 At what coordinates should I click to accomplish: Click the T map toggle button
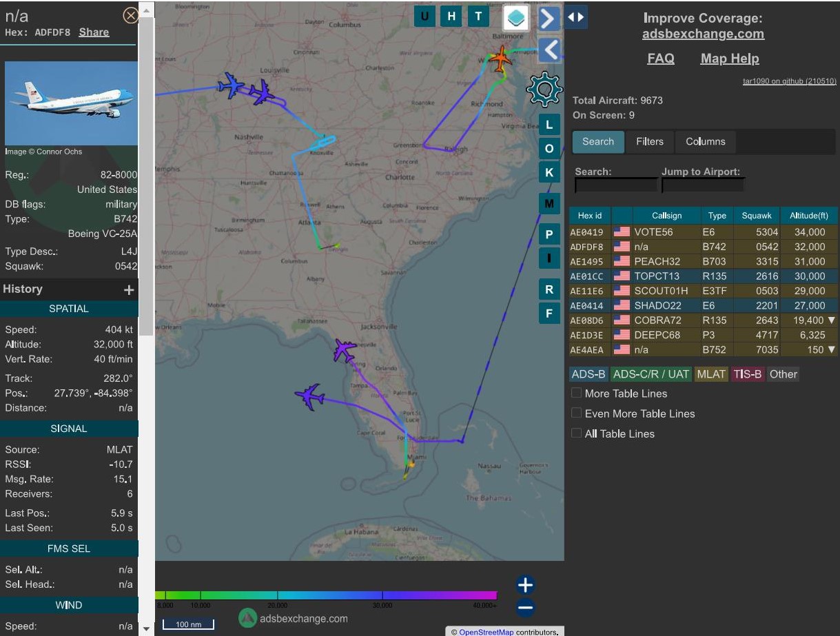[x=478, y=17]
